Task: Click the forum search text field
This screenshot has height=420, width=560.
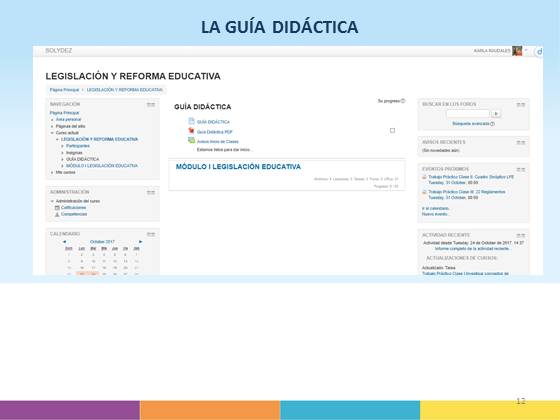Action: [x=468, y=114]
